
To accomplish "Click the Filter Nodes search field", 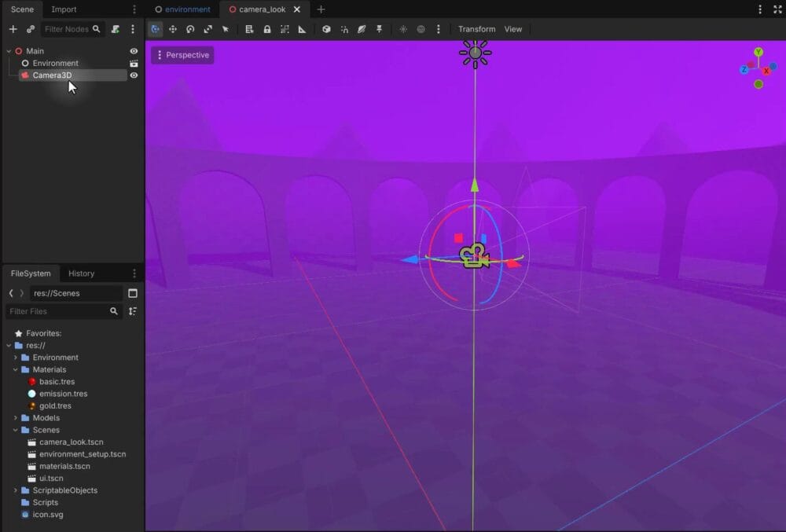I will [x=72, y=29].
